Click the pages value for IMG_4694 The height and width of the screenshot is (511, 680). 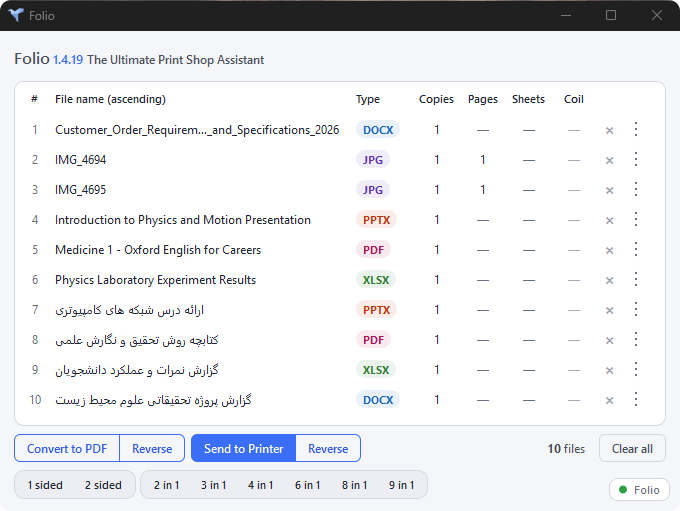pos(483,160)
